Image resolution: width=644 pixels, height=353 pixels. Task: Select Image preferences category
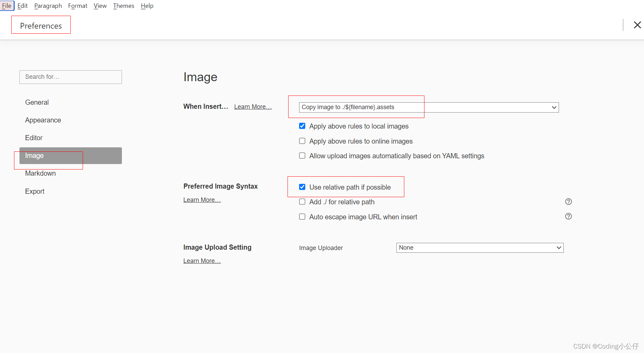pos(71,156)
